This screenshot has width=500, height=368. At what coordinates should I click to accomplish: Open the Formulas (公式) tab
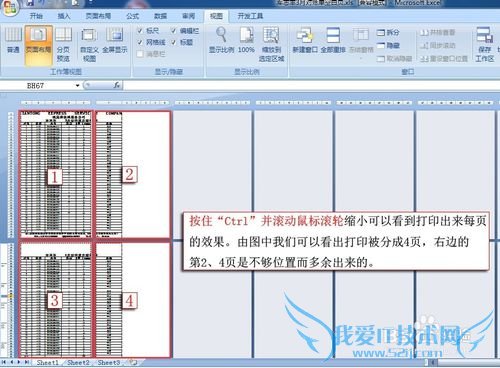132,16
